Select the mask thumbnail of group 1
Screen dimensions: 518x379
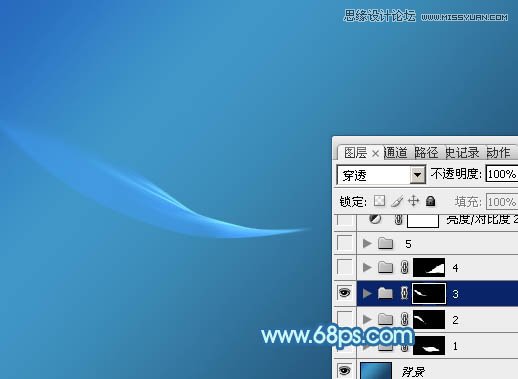pos(429,346)
